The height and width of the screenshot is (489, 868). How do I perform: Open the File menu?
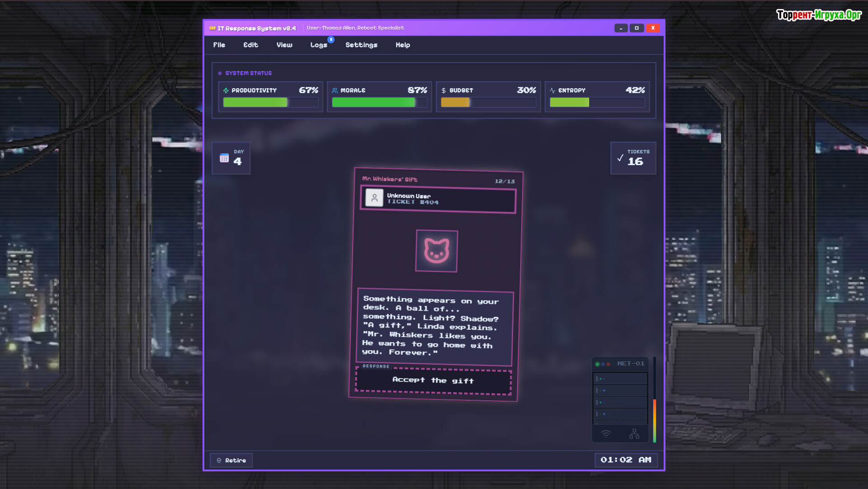point(219,45)
